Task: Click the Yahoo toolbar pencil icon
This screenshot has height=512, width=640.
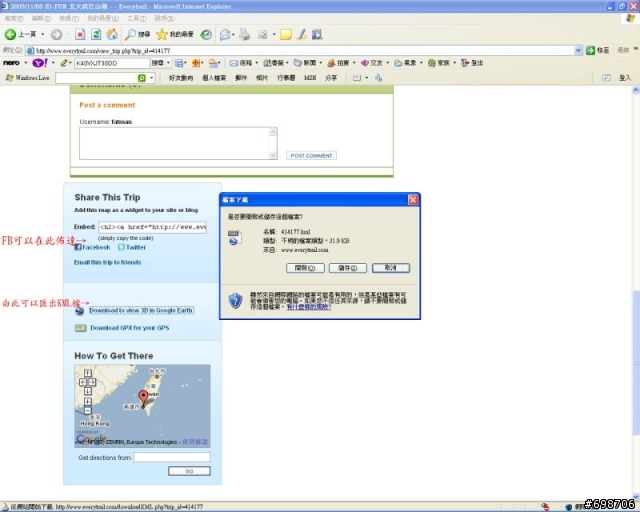Action: coord(64,63)
